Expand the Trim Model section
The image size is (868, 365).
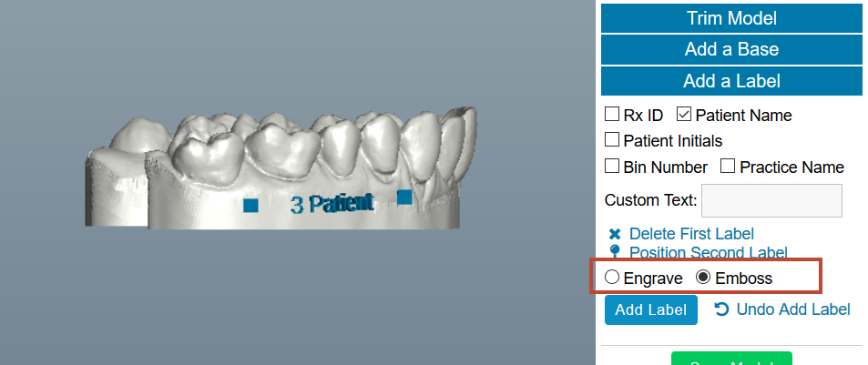coord(731,18)
